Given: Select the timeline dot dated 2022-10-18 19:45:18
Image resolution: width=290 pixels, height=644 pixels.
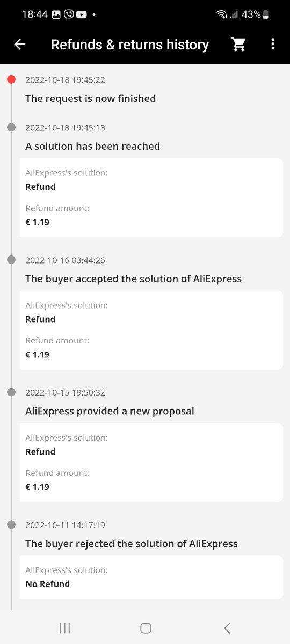Looking at the screenshot, I should [x=11, y=127].
